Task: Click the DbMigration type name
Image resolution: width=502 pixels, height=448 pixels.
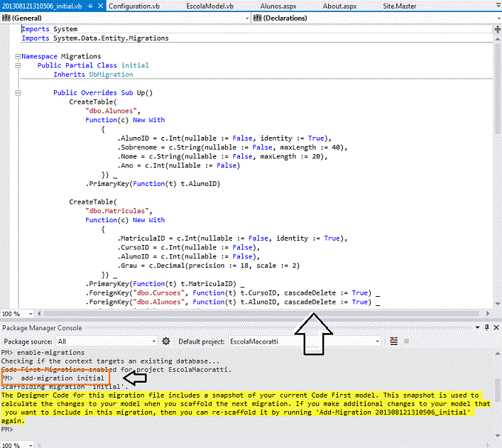Action: click(111, 75)
